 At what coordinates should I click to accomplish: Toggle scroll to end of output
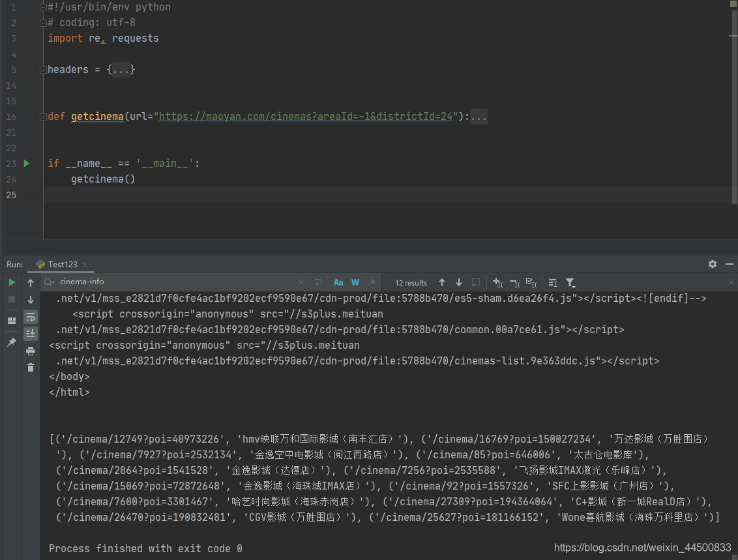click(x=31, y=334)
